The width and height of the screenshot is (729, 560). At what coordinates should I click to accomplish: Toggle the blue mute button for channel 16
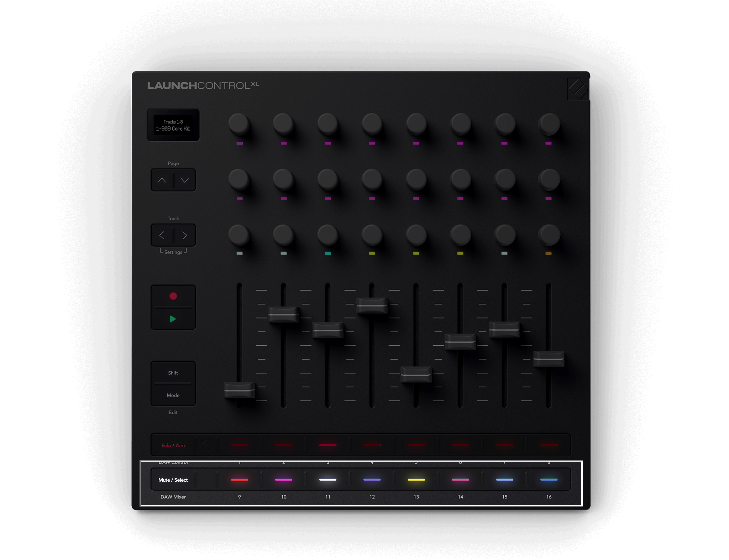tap(549, 480)
